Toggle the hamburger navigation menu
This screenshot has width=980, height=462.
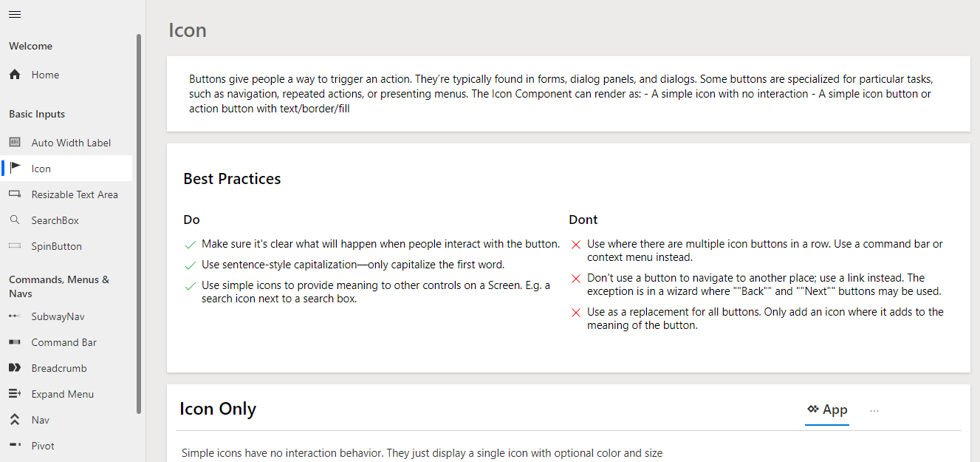tap(15, 15)
